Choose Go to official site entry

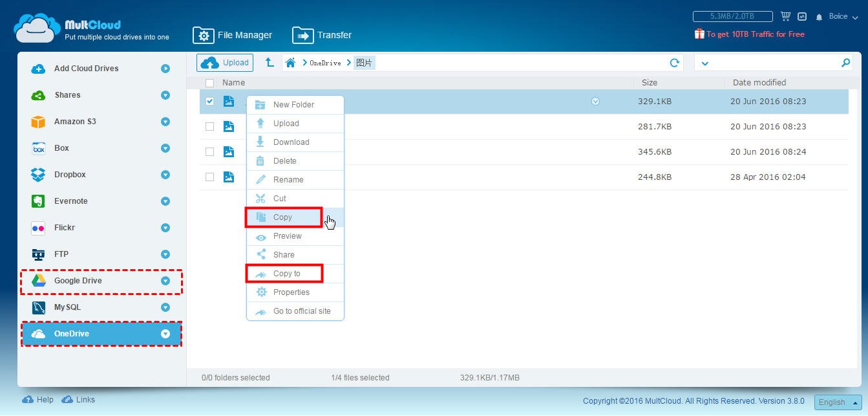[295, 311]
